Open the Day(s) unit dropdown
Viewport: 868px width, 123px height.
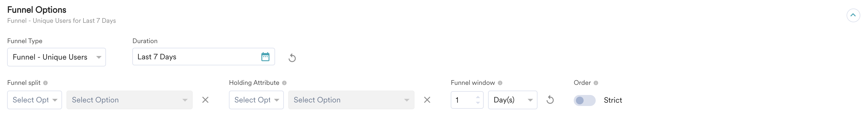[x=512, y=100]
